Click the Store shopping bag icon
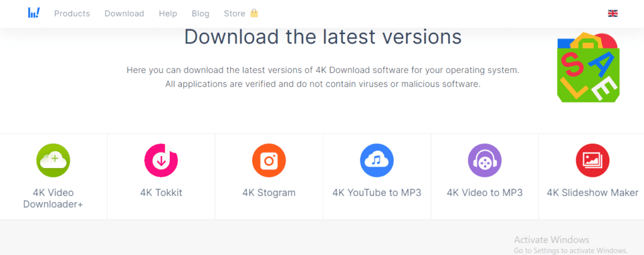This screenshot has height=255, width=644. tap(254, 13)
